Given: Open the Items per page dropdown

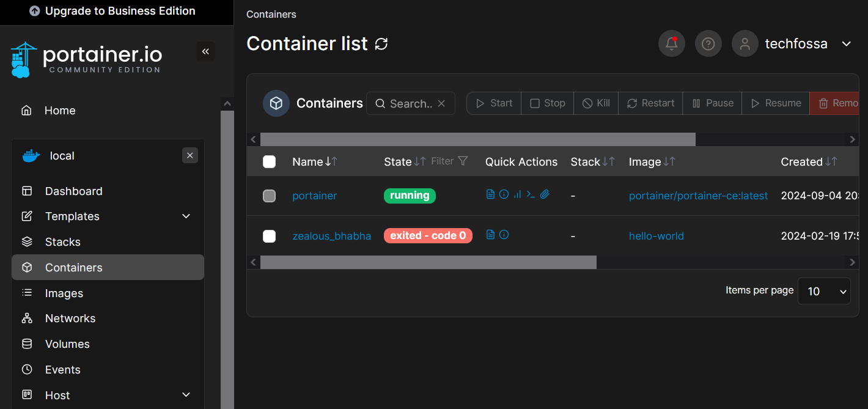Looking at the screenshot, I should tap(823, 291).
